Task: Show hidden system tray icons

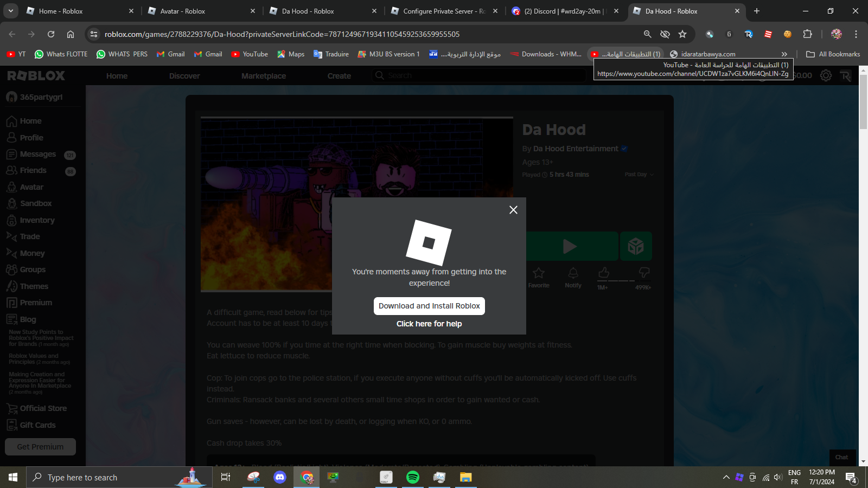Action: click(726, 477)
